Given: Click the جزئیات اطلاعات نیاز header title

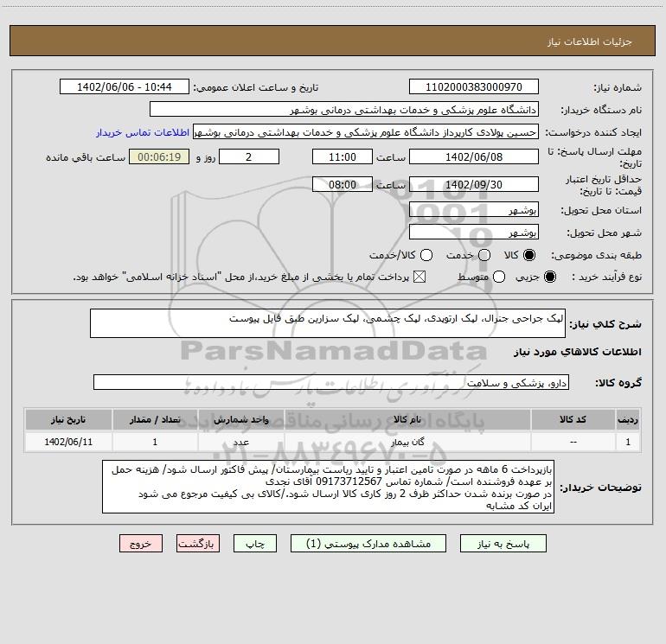Looking at the screenshot, I should (589, 41).
